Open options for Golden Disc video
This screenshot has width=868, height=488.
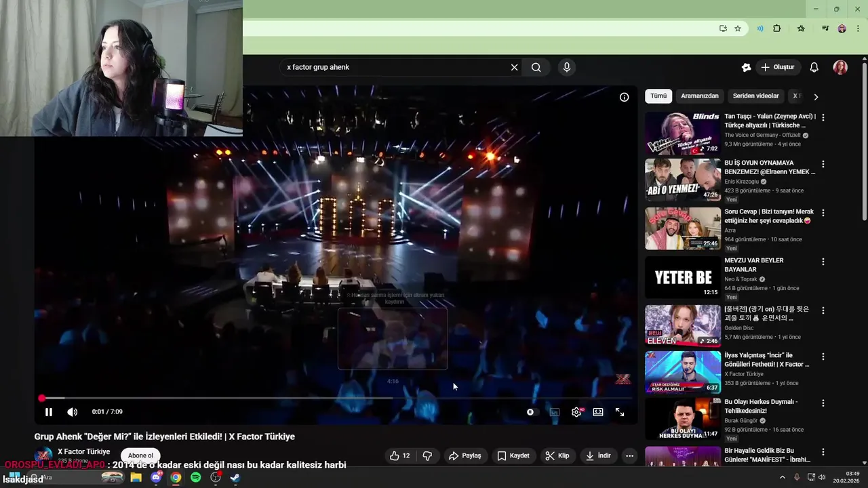tap(823, 310)
